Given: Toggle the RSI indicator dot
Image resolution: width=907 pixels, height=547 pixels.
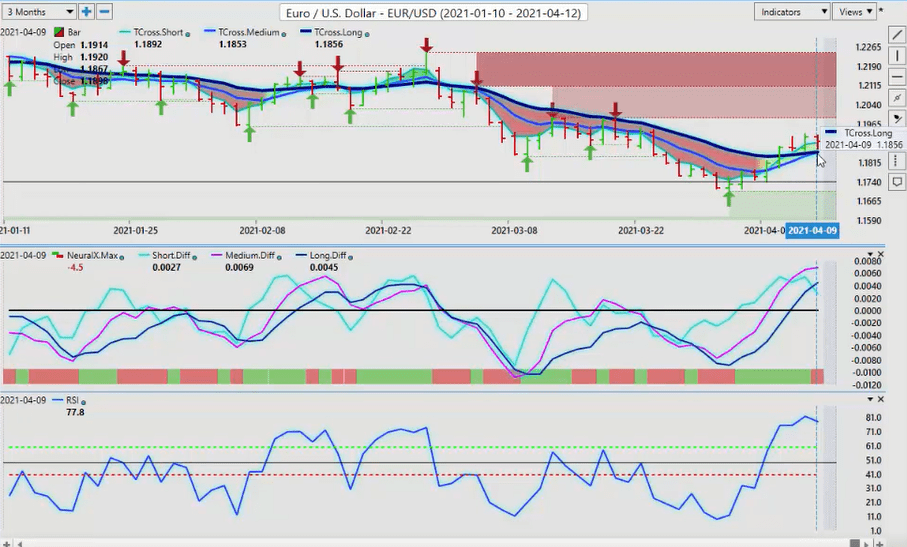Looking at the screenshot, I should click(x=83, y=402).
